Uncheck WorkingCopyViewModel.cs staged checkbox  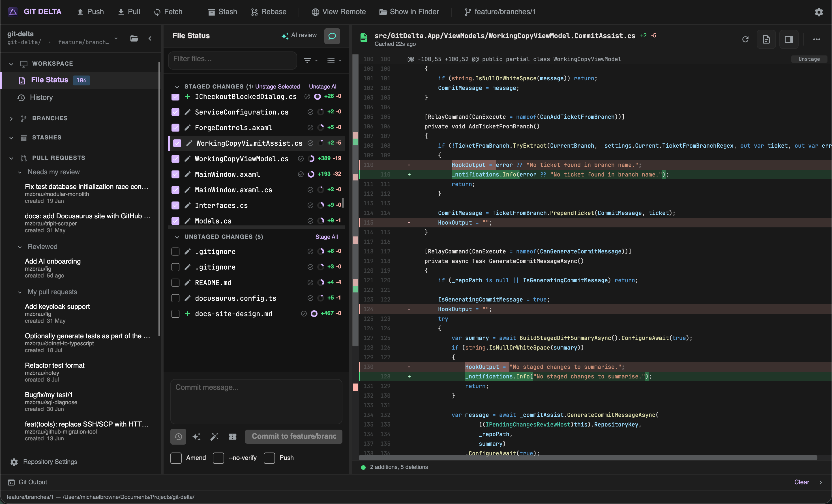[175, 159]
